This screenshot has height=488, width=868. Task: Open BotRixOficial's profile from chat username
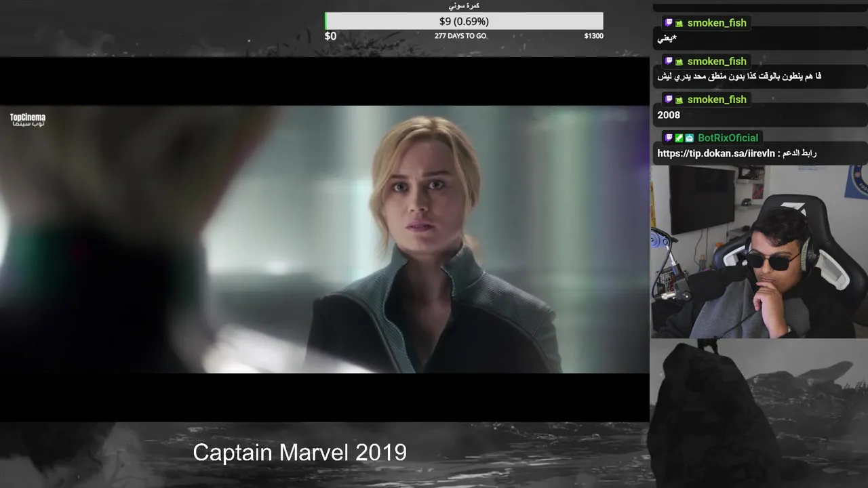728,138
